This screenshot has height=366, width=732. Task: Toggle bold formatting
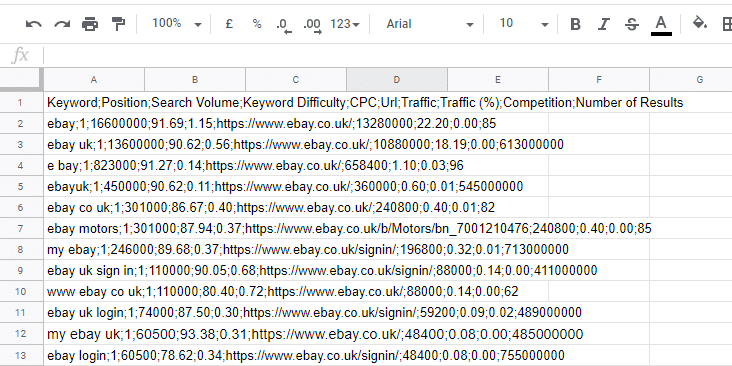[x=576, y=24]
